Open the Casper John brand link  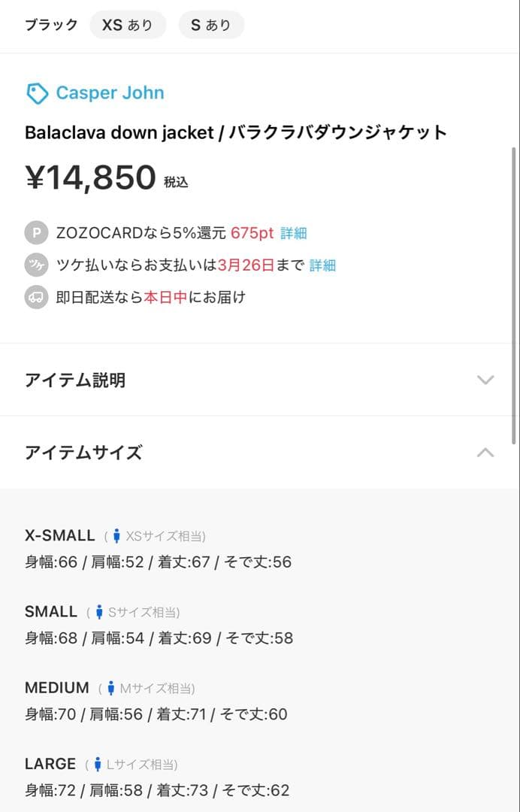(110, 93)
